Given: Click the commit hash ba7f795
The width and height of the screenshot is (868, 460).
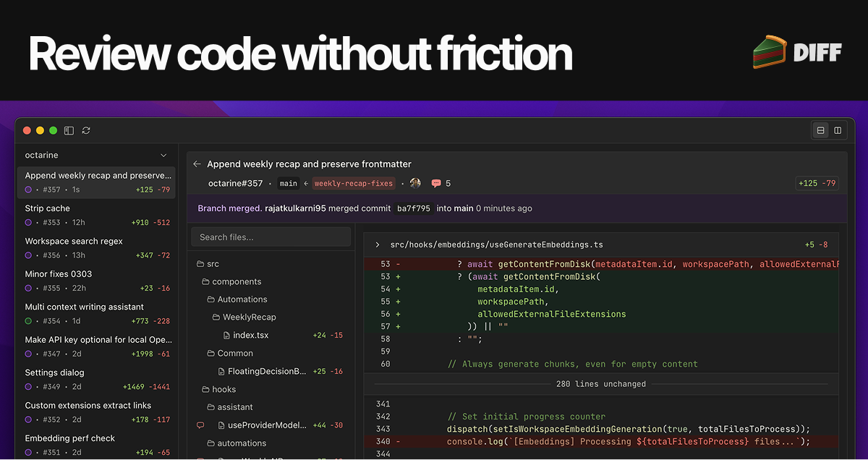Looking at the screenshot, I should click(x=414, y=208).
